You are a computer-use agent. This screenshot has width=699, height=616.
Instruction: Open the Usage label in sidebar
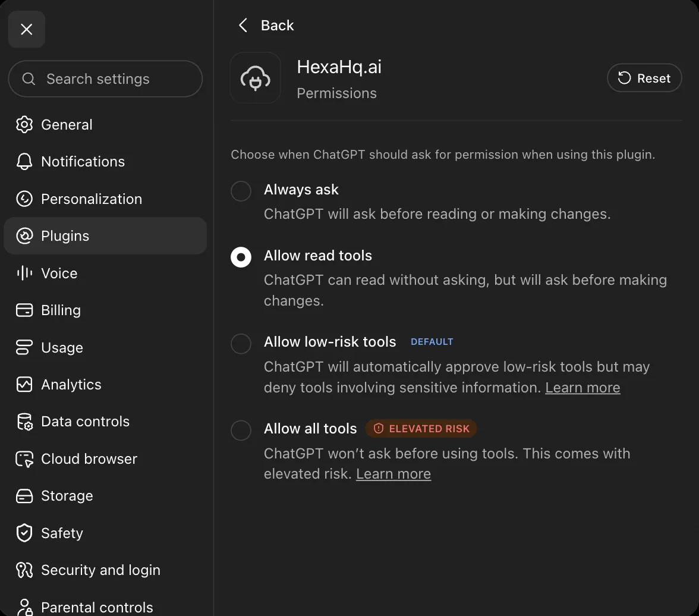(x=62, y=347)
